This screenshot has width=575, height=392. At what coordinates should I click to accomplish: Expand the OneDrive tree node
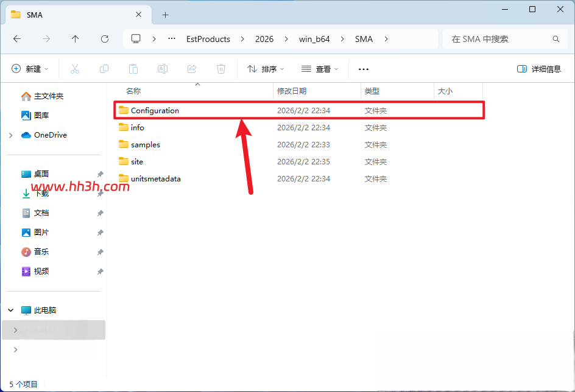coord(11,135)
